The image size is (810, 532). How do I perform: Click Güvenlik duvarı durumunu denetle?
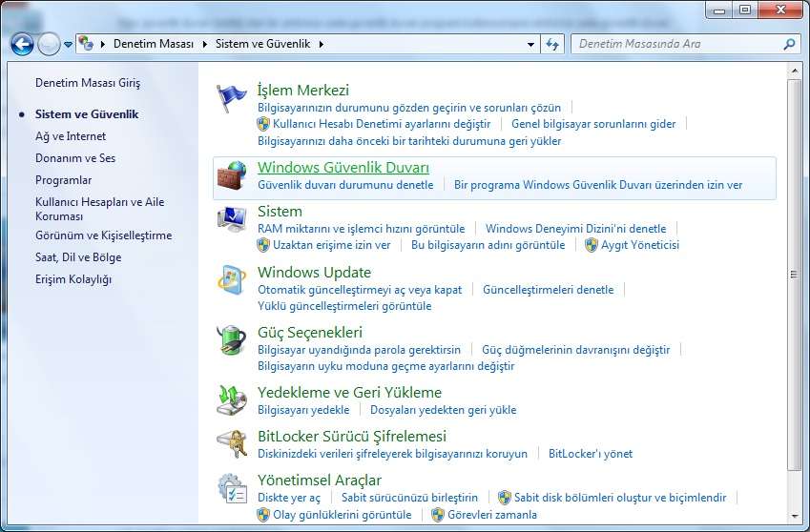point(345,185)
